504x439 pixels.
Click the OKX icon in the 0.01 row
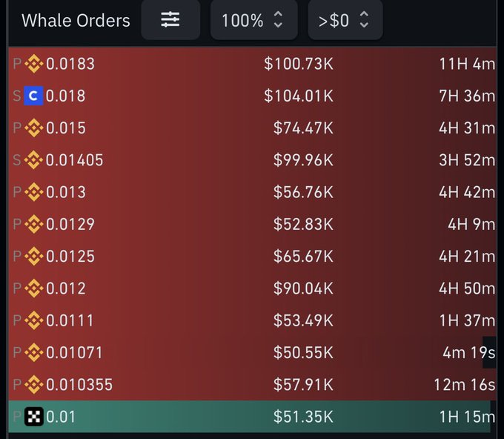pyautogui.click(x=34, y=417)
